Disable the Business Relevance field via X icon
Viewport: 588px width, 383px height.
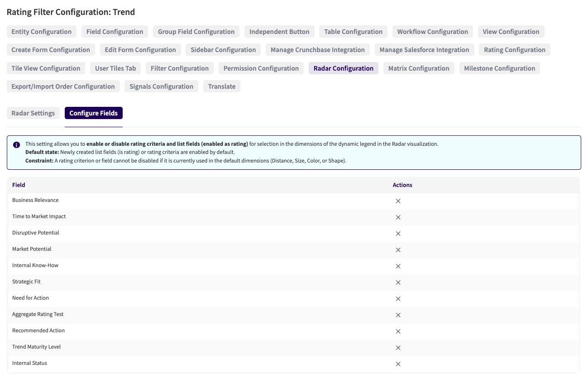pos(398,201)
